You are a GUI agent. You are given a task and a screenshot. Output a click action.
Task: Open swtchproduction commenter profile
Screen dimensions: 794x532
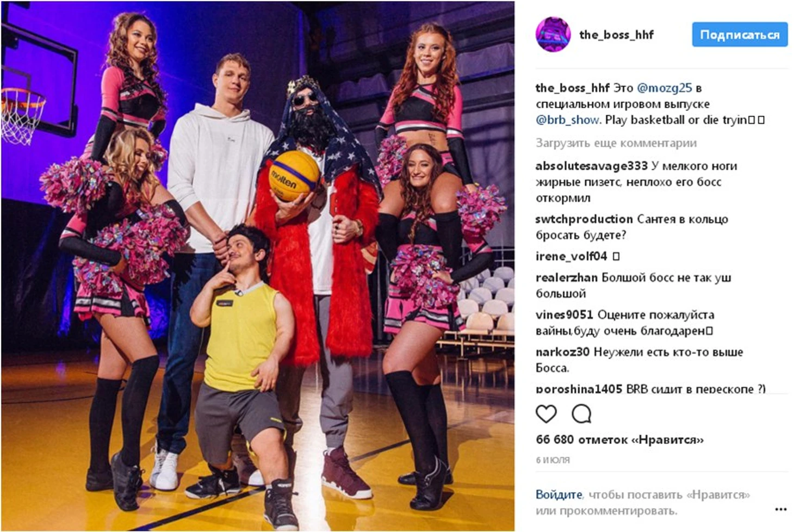(584, 219)
